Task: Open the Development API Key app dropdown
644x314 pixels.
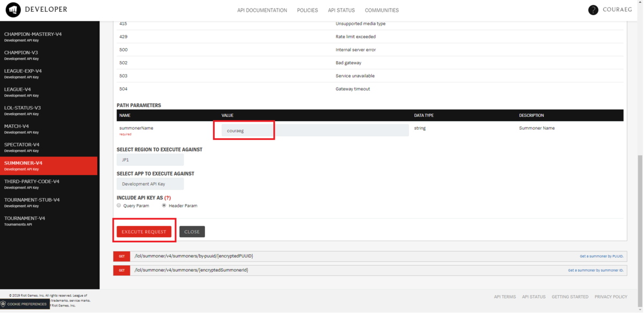Action: click(x=150, y=184)
